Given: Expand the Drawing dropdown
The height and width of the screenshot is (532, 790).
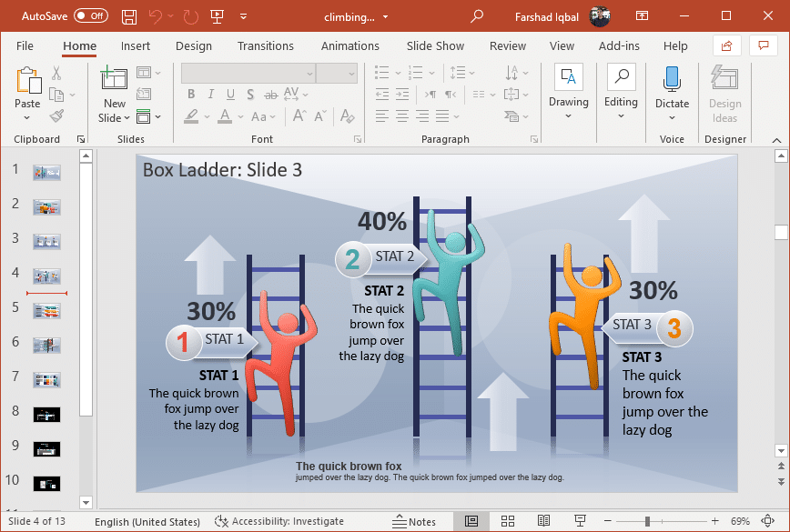Looking at the screenshot, I should pos(569,115).
